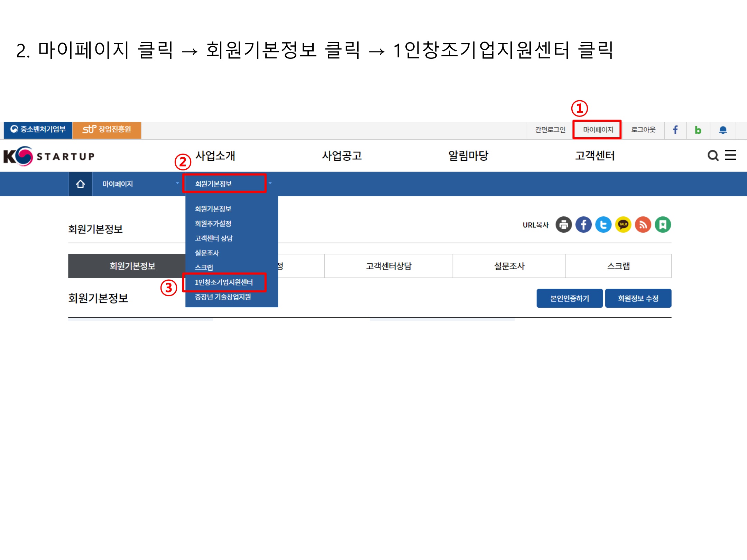747x560 pixels.
Task: Click 간편로그인 in the top bar
Action: coord(550,130)
